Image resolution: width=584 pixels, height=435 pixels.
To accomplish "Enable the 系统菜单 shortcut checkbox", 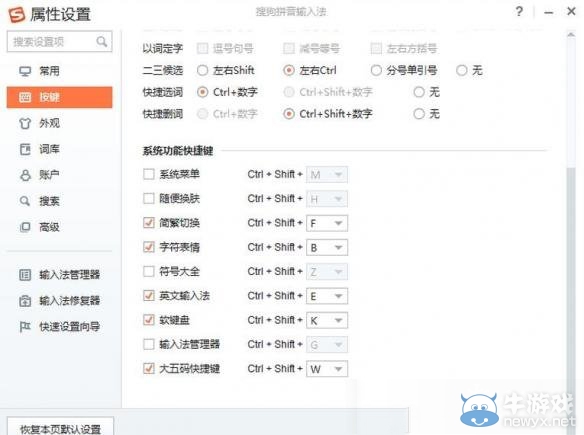I will pyautogui.click(x=149, y=174).
